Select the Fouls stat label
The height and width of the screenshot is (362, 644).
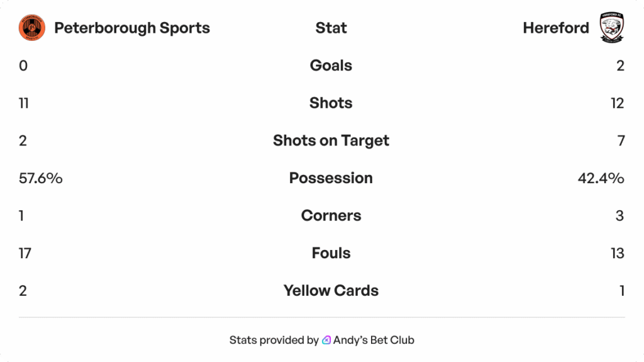(331, 253)
